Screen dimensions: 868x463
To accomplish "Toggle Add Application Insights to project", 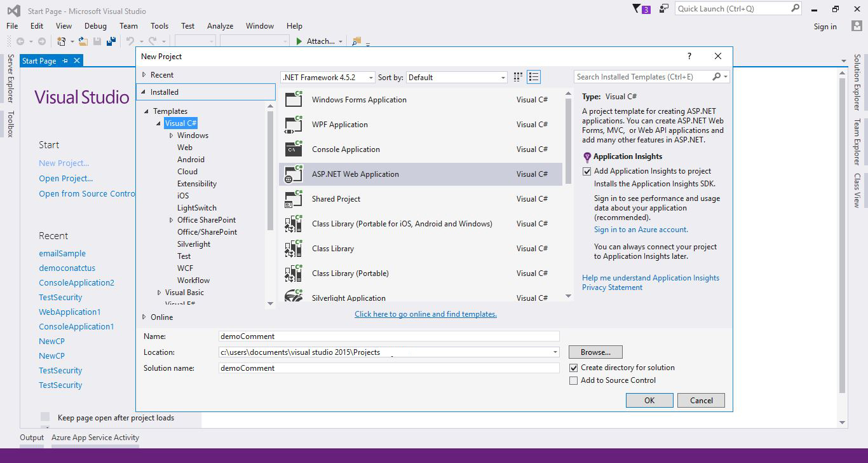I will point(587,171).
